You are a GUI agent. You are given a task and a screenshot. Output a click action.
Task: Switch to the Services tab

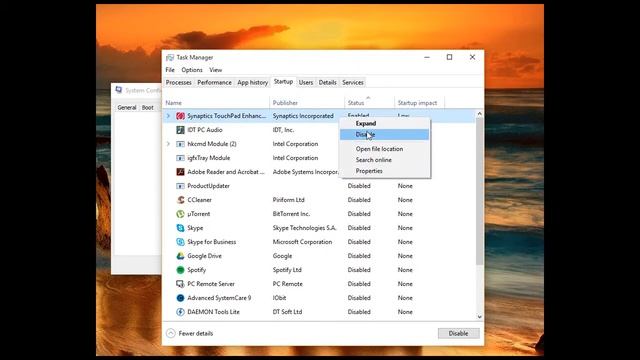(353, 82)
